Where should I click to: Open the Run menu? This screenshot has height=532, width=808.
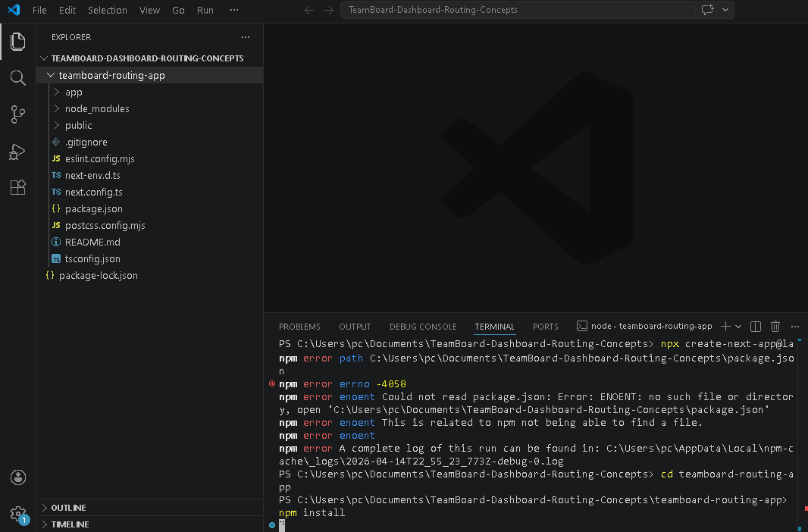(x=205, y=11)
